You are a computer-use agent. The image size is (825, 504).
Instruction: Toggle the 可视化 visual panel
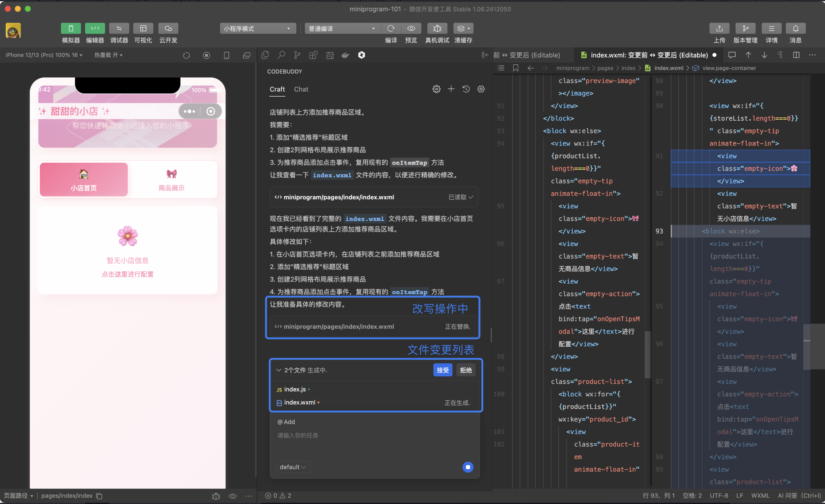(x=143, y=28)
